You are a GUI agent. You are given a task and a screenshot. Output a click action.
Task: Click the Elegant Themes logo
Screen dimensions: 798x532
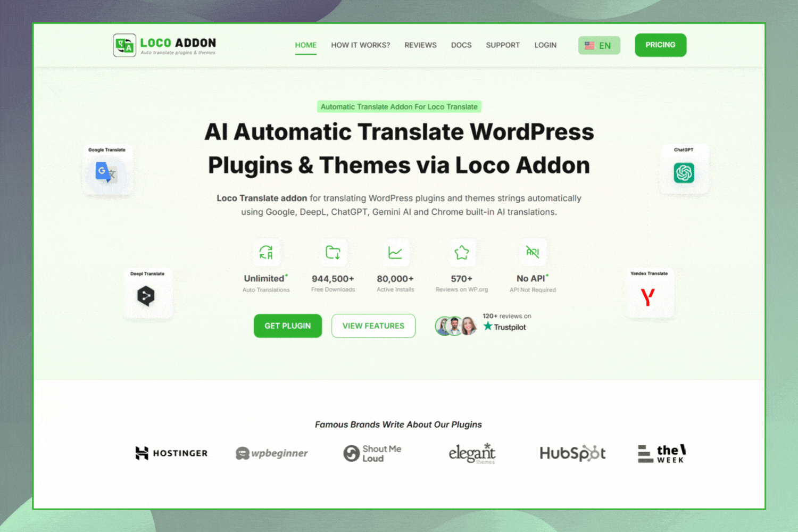472,453
